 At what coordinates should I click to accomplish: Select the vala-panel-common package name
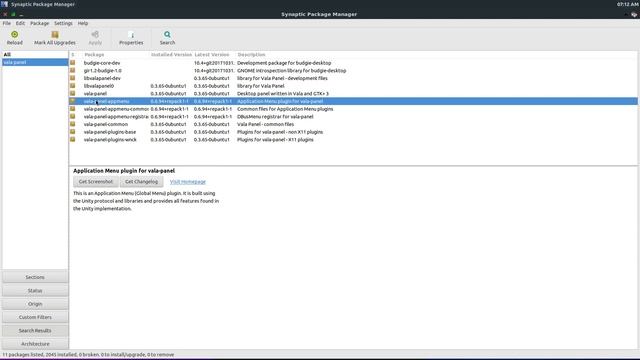[106, 124]
